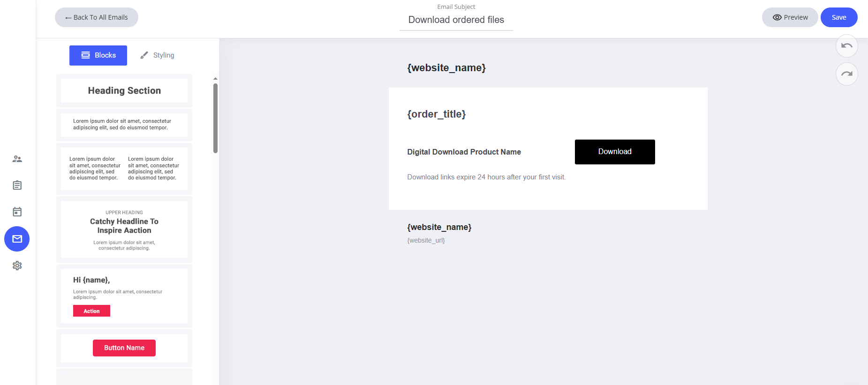Open the emails envelope sidebar icon
868x385 pixels.
(17, 239)
